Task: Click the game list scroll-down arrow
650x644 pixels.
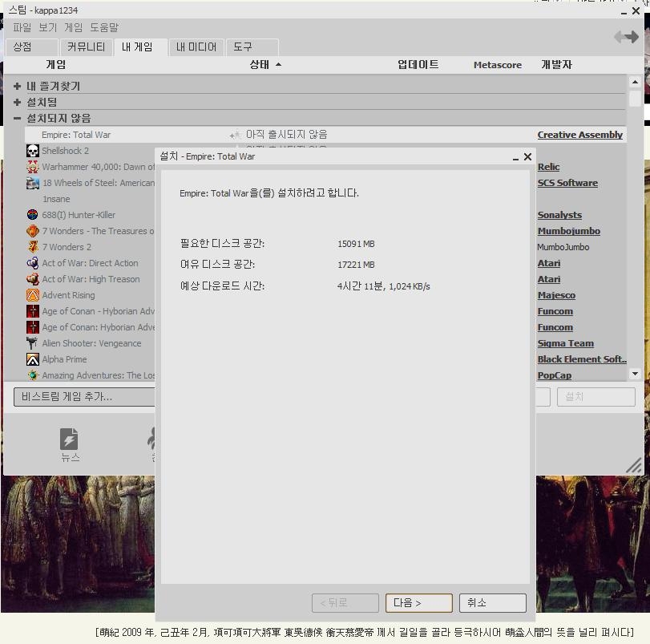Action: (635, 374)
